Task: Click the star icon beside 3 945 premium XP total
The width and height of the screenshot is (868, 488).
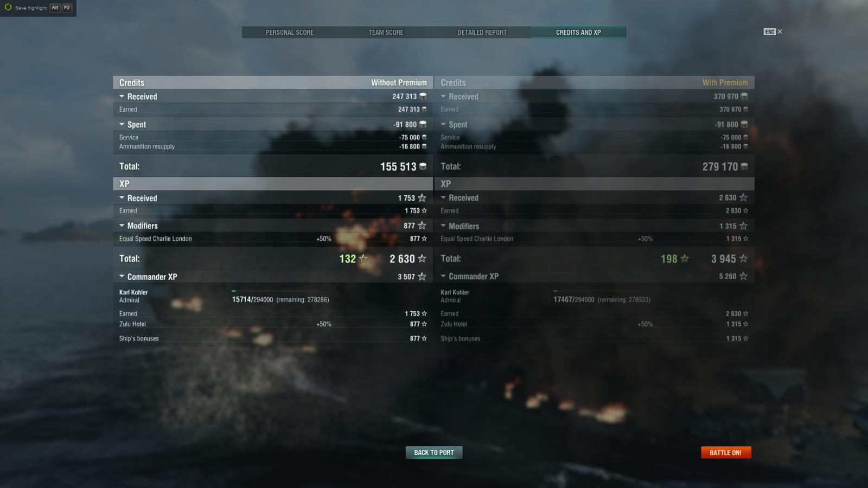Action: 743,259
